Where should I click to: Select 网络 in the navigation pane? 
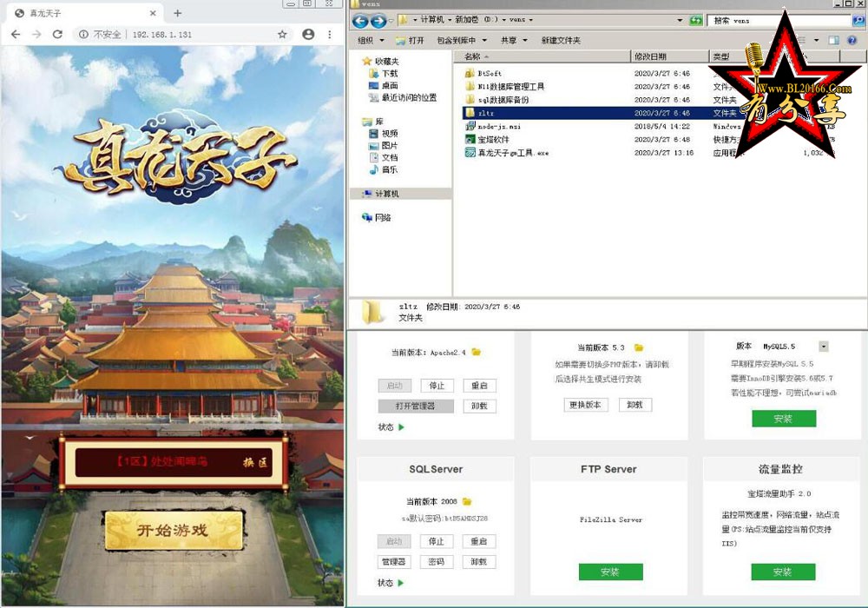pyautogui.click(x=377, y=218)
